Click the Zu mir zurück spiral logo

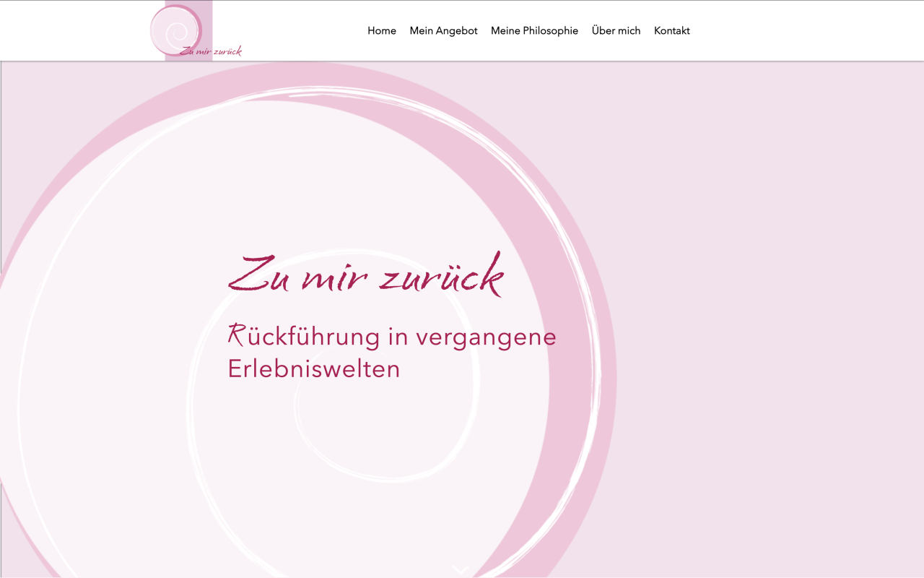(195, 31)
